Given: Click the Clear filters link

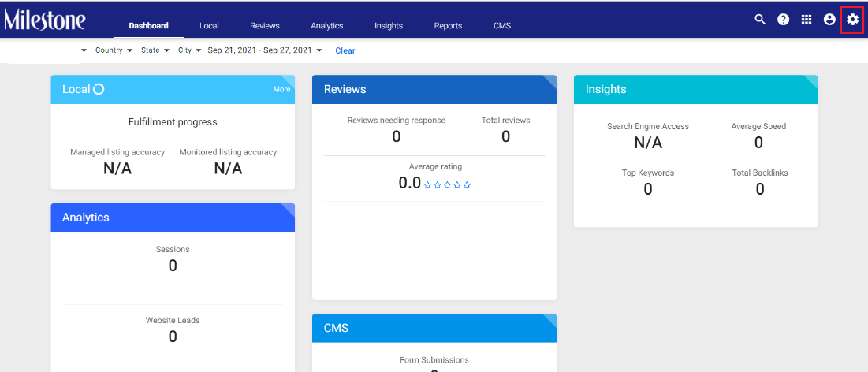Looking at the screenshot, I should (x=345, y=50).
